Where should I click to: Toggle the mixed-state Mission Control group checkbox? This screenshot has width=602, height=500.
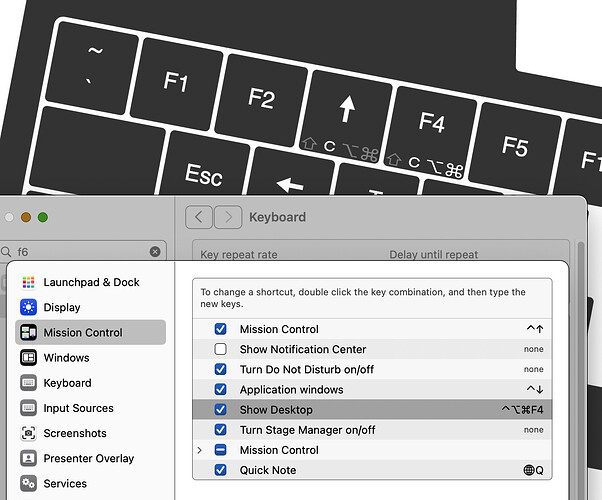(x=220, y=450)
